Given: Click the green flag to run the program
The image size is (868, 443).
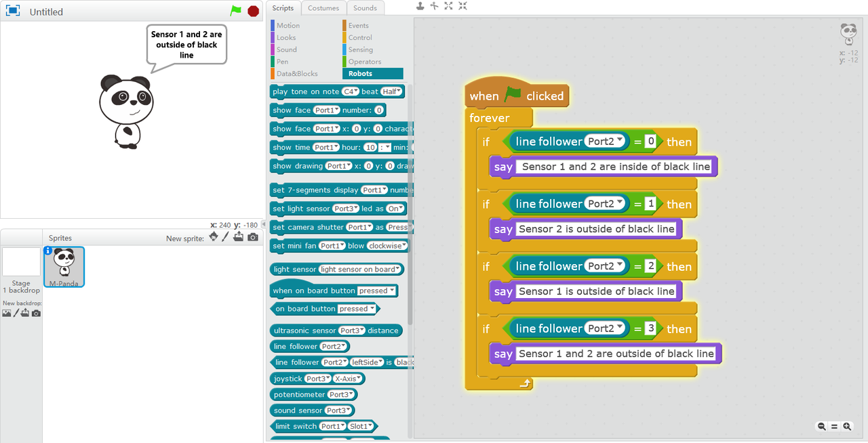Looking at the screenshot, I should [235, 11].
